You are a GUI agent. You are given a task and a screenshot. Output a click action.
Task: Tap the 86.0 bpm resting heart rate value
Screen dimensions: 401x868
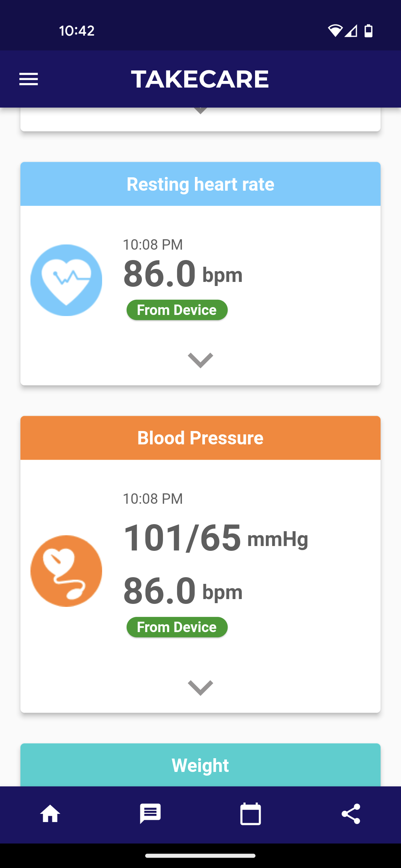click(183, 274)
